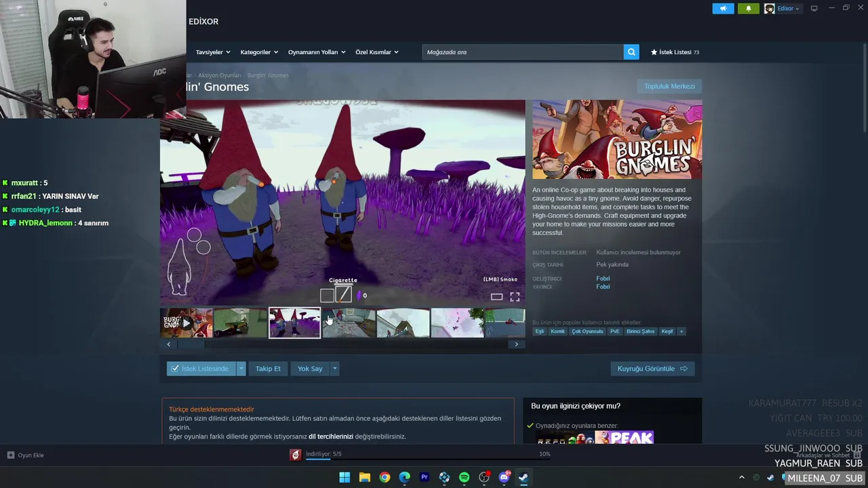Open Topluluk Merkezi community hub
This screenshot has height=488, width=868.
(x=669, y=86)
